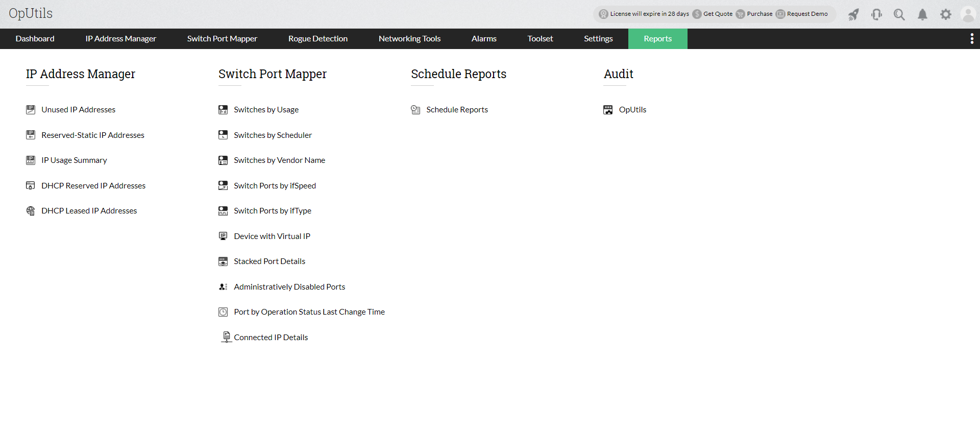This screenshot has height=430, width=980.
Task: Click the Request Demo link
Action: click(807, 14)
